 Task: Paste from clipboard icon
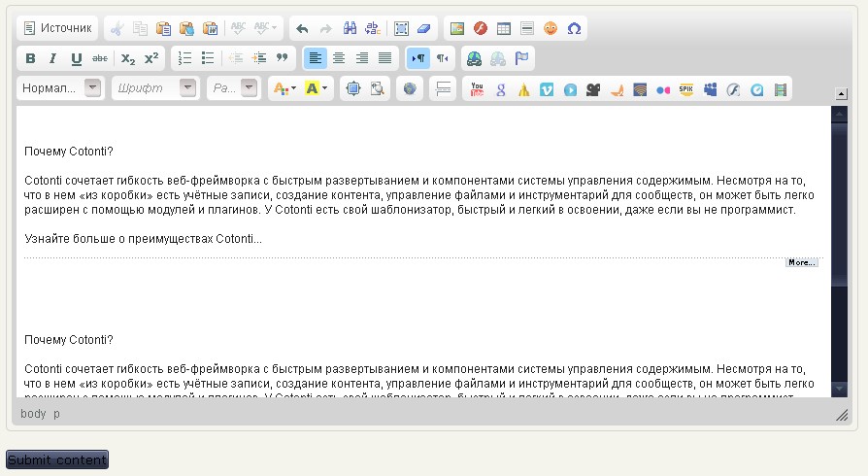click(163, 28)
